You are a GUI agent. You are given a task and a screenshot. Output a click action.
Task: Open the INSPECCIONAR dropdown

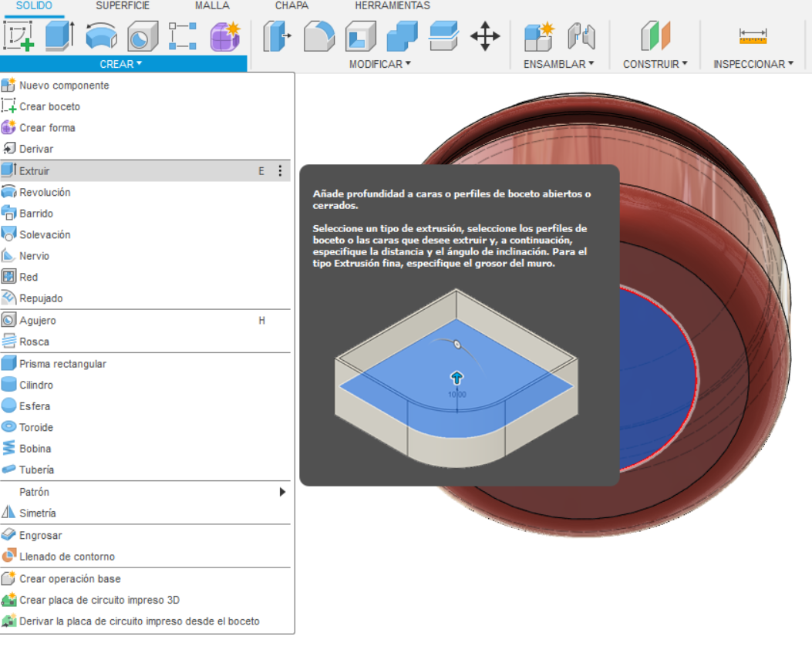pos(753,64)
